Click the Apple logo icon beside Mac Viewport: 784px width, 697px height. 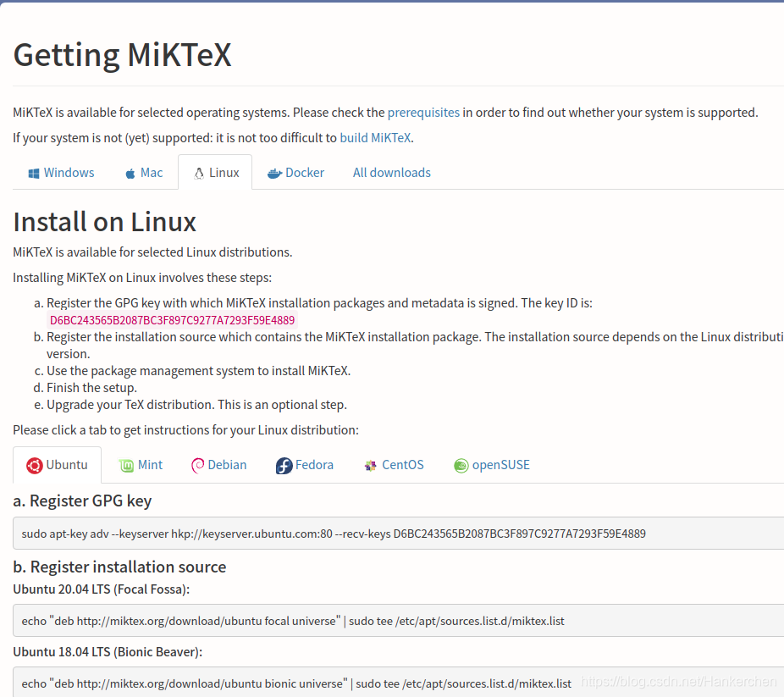pos(130,174)
